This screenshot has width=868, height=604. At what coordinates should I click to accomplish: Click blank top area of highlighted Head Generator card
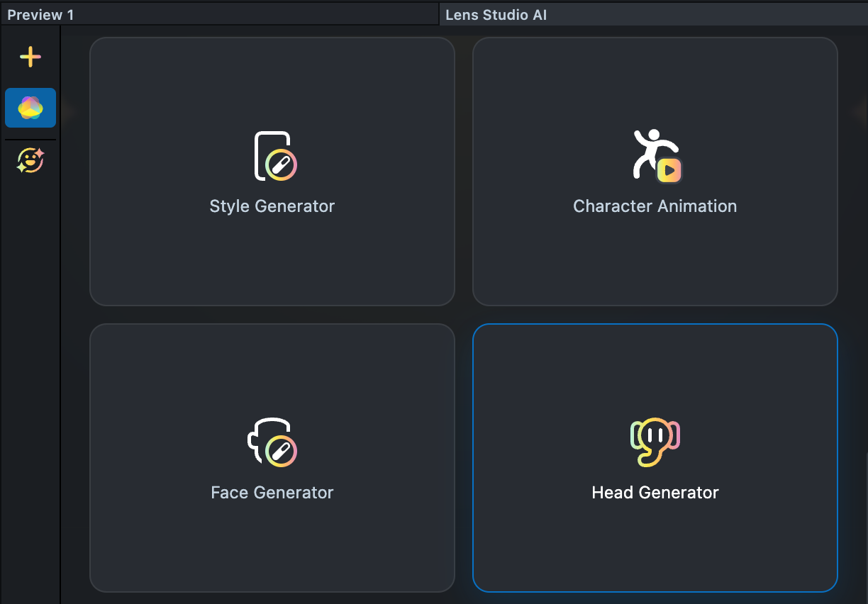(655, 365)
